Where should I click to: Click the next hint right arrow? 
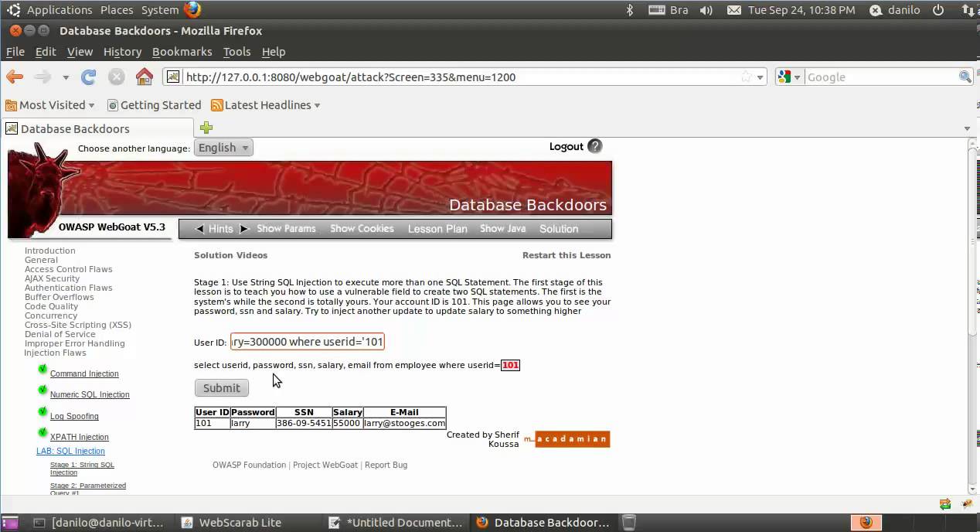243,229
